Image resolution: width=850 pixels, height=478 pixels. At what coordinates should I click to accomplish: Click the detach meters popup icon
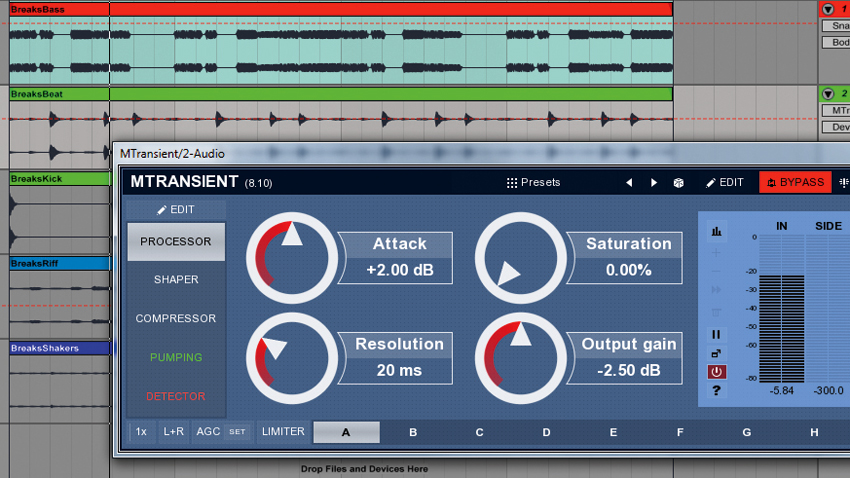click(716, 353)
